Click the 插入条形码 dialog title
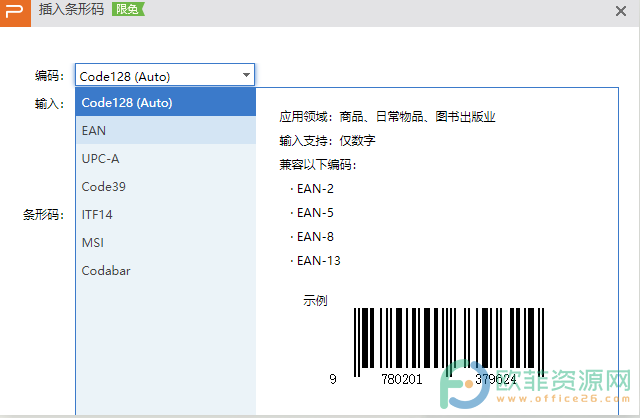Viewport: 640px width, 418px height. pyautogui.click(x=71, y=9)
